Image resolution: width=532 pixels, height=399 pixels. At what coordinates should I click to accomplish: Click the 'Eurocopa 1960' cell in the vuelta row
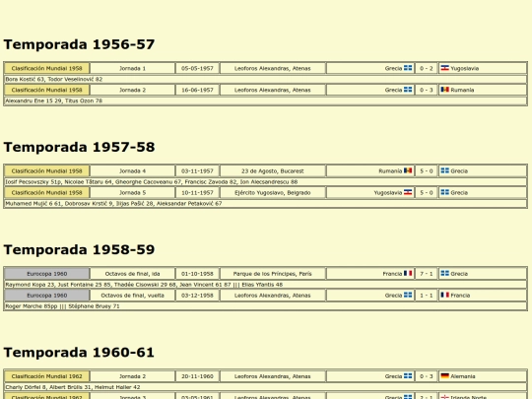pos(47,296)
